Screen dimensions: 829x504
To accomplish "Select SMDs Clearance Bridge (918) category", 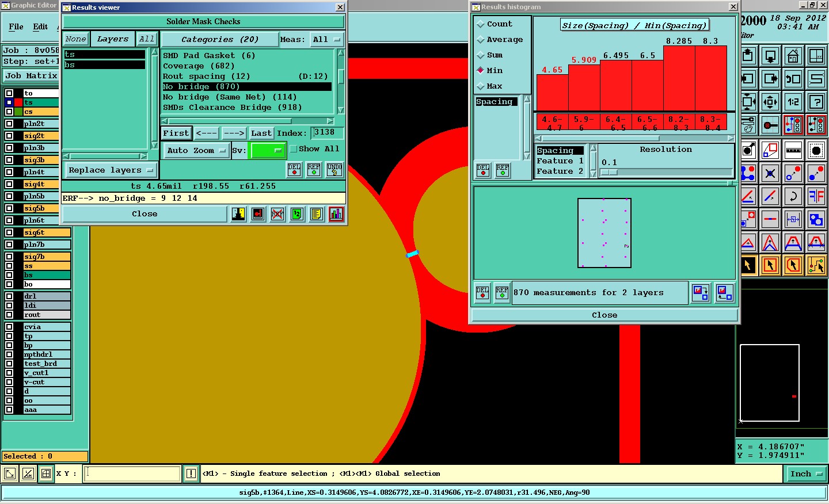I will [x=233, y=108].
